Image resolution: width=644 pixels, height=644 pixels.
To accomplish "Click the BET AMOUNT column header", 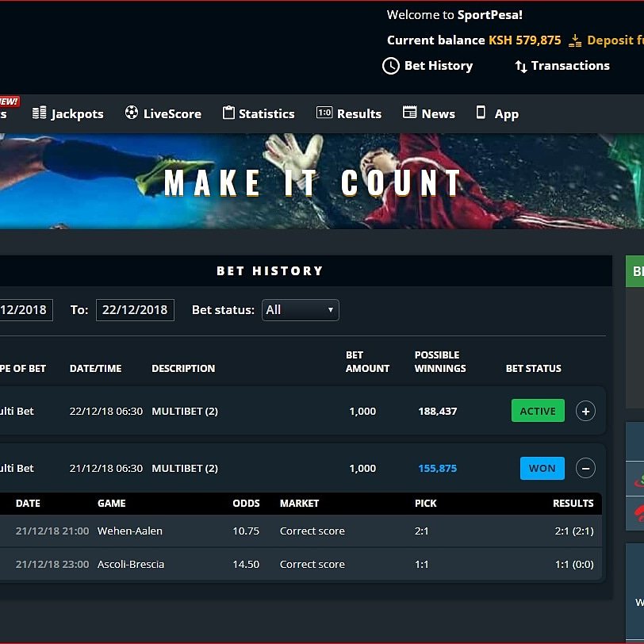I will (x=367, y=362).
